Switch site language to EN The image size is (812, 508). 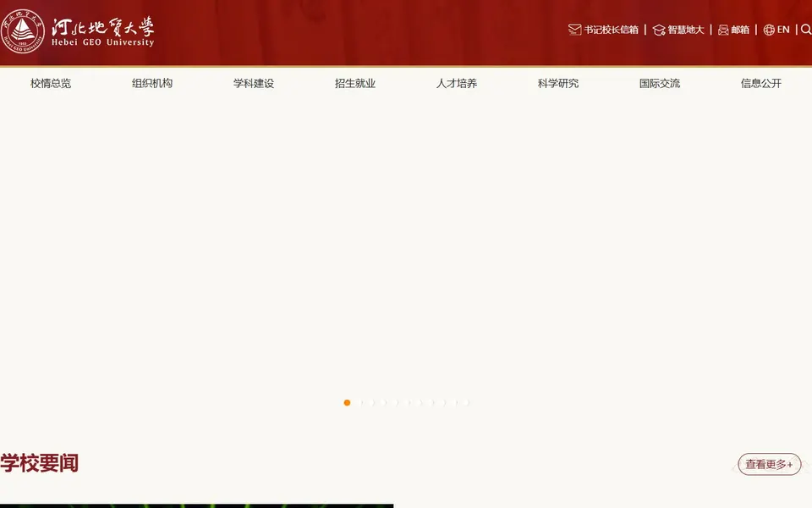coord(783,30)
